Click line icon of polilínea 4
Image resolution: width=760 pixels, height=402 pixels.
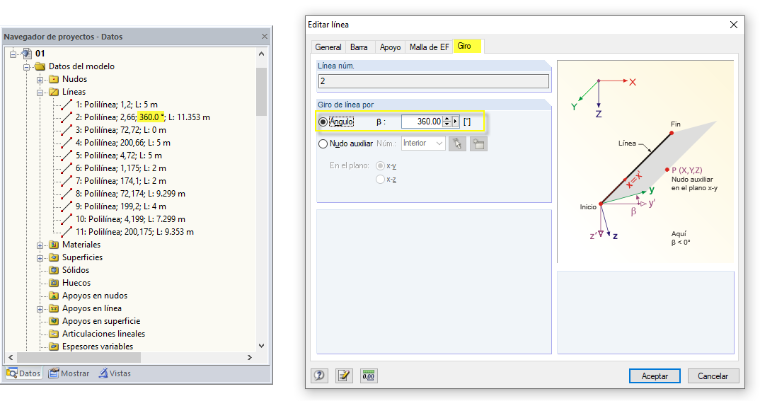pyautogui.click(x=67, y=143)
